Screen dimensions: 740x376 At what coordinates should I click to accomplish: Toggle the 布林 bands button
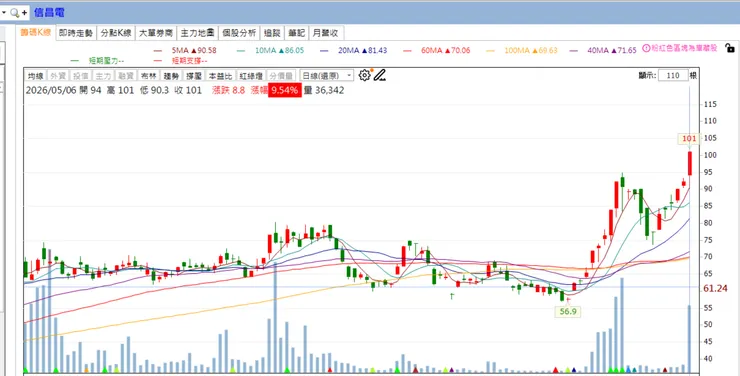(x=149, y=76)
